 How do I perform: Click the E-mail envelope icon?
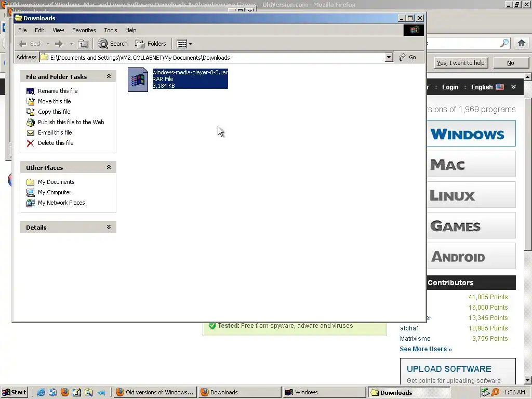click(31, 133)
